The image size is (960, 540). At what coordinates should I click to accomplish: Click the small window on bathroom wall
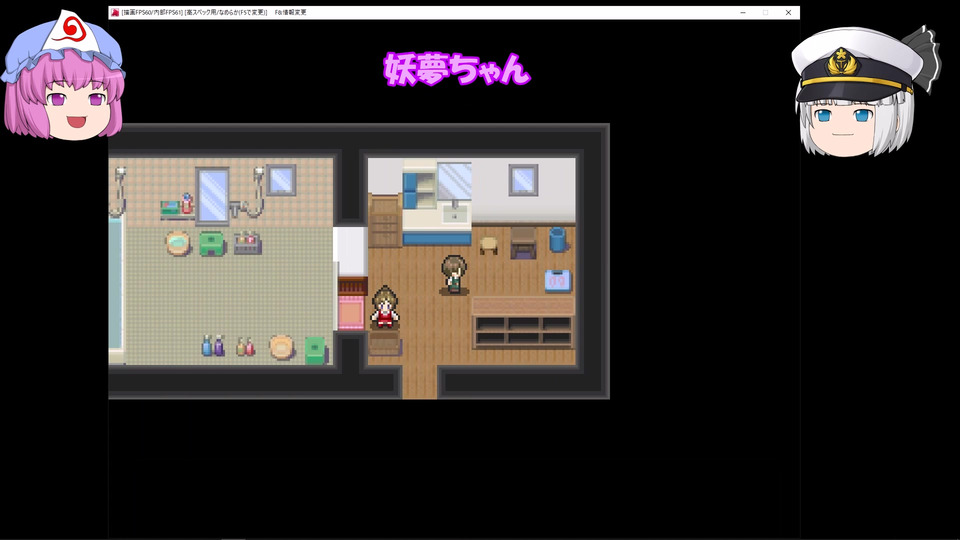(282, 180)
